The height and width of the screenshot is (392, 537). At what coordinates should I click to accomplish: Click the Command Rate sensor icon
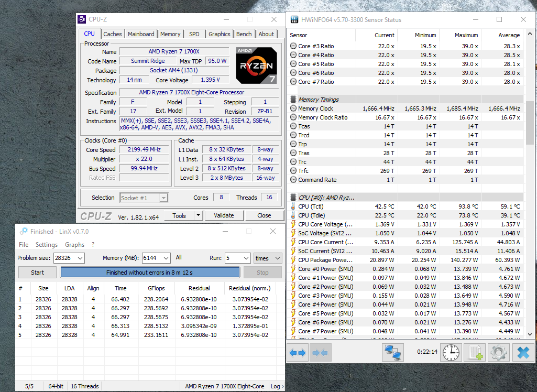click(293, 180)
